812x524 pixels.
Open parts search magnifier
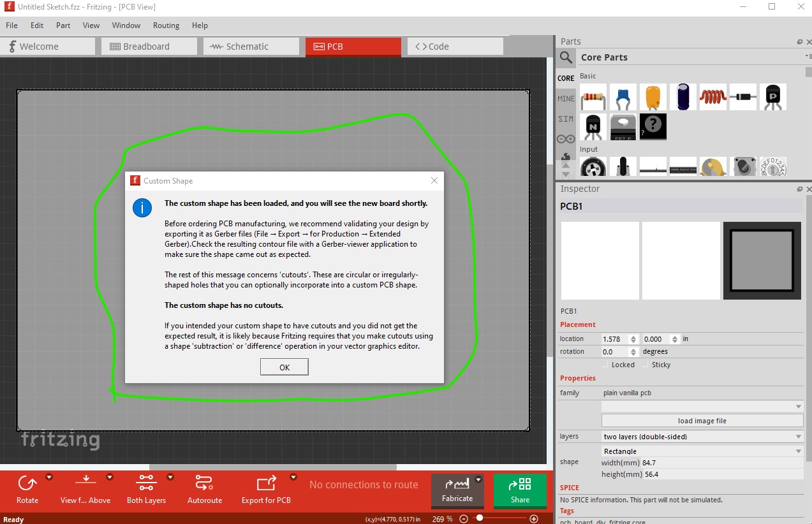[x=566, y=57]
